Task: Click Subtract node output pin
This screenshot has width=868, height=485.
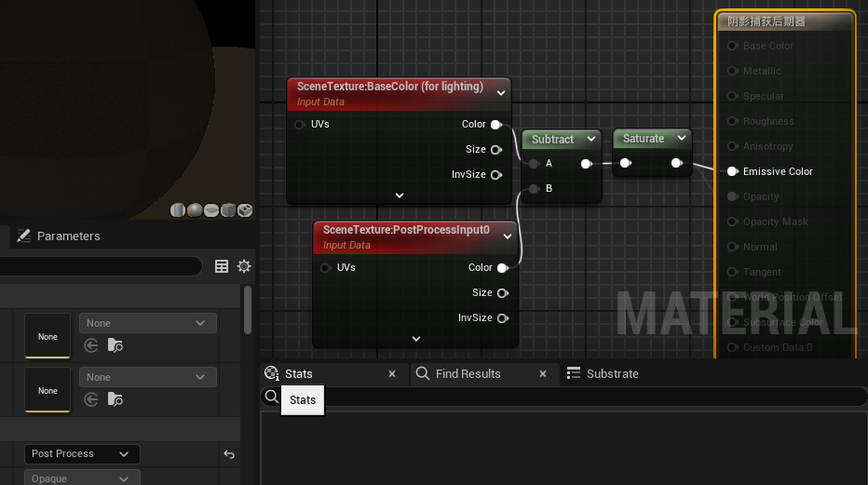Action: pos(586,164)
